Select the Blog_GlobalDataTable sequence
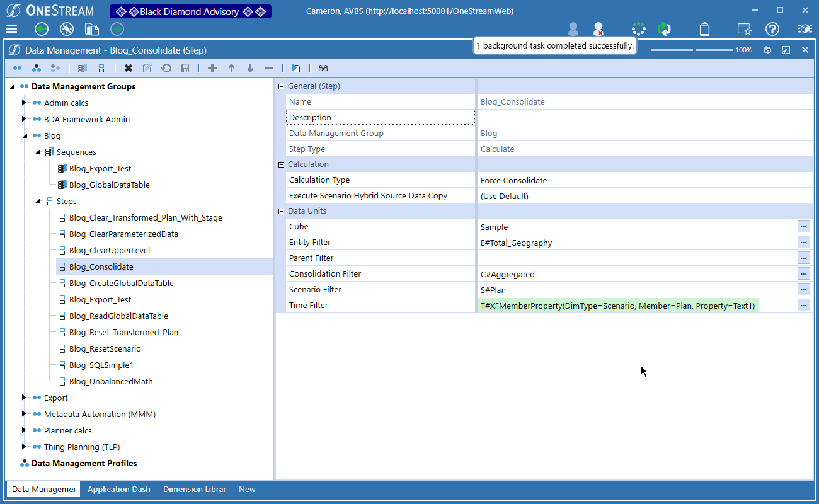Screen dimensions: 819x504 (110, 185)
